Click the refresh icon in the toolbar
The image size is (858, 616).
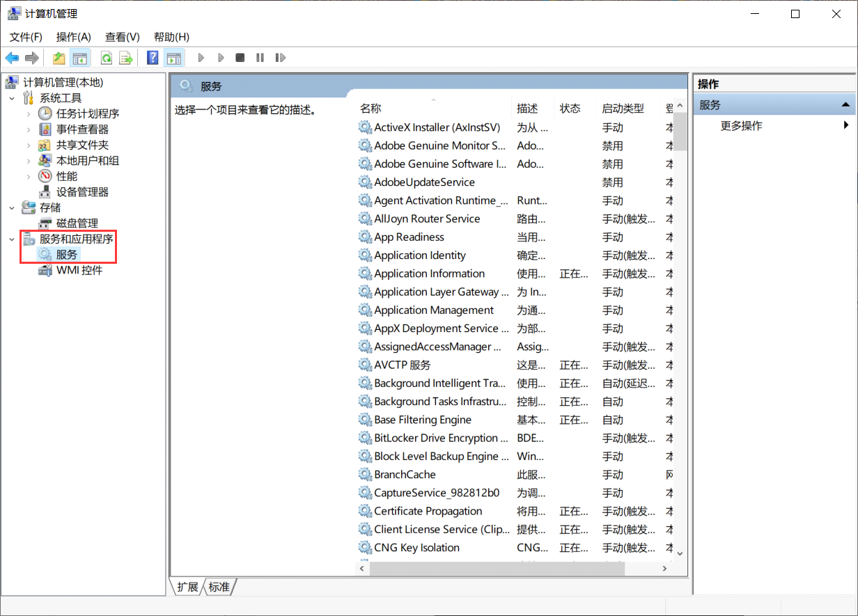coord(105,57)
